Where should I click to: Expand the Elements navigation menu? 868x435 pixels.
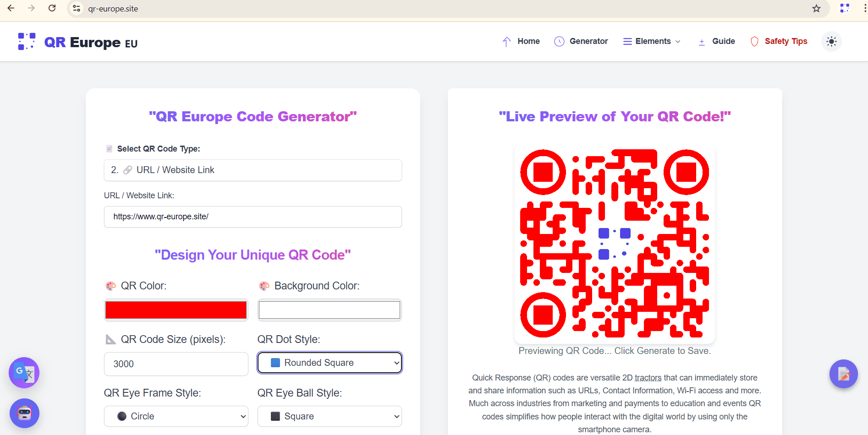(652, 42)
